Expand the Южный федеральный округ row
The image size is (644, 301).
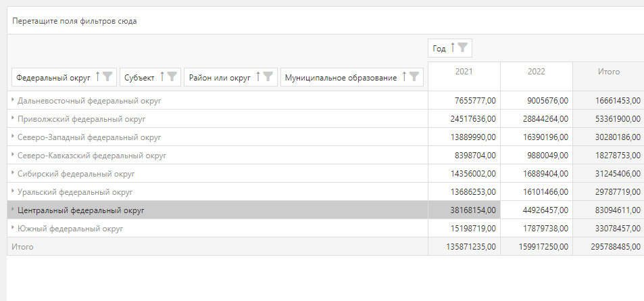[13, 228]
